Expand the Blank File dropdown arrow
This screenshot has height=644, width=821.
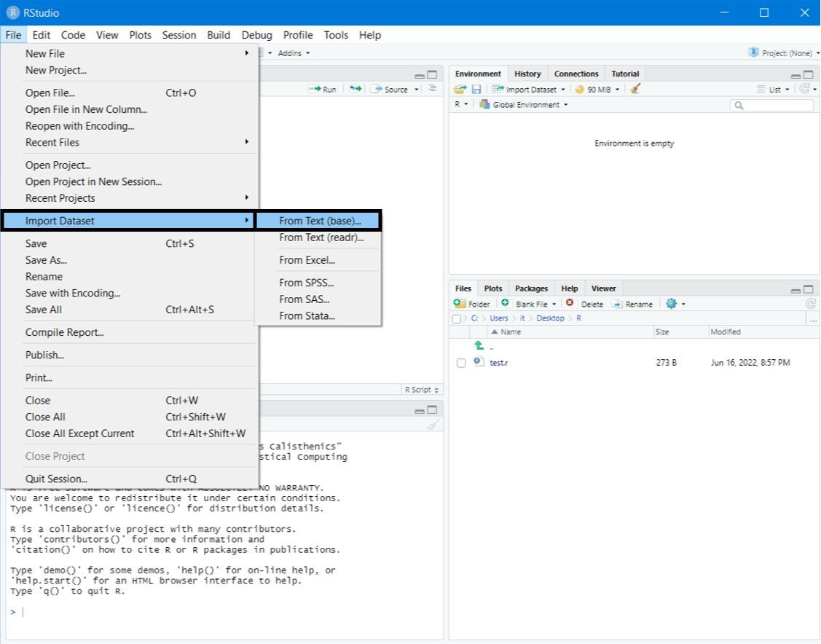click(x=554, y=304)
